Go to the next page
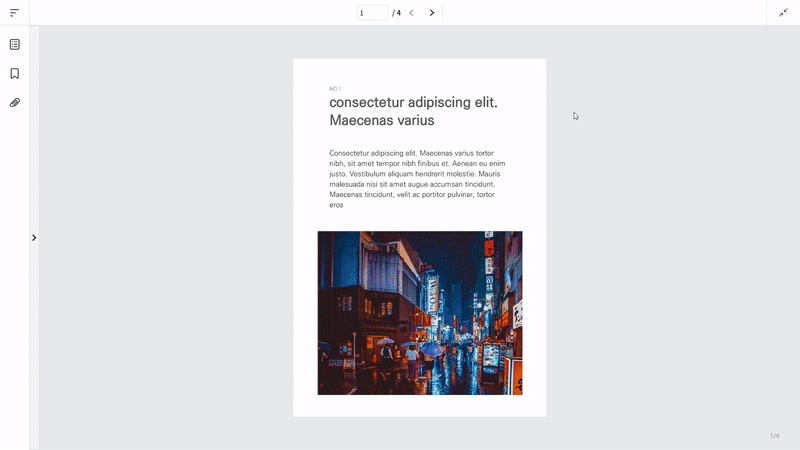The width and height of the screenshot is (800, 450). [432, 13]
